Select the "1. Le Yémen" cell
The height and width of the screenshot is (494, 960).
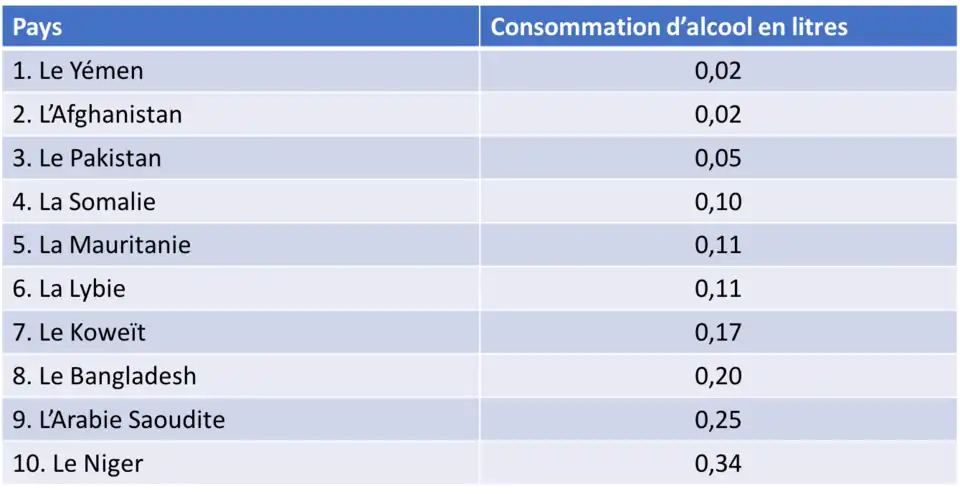click(78, 71)
